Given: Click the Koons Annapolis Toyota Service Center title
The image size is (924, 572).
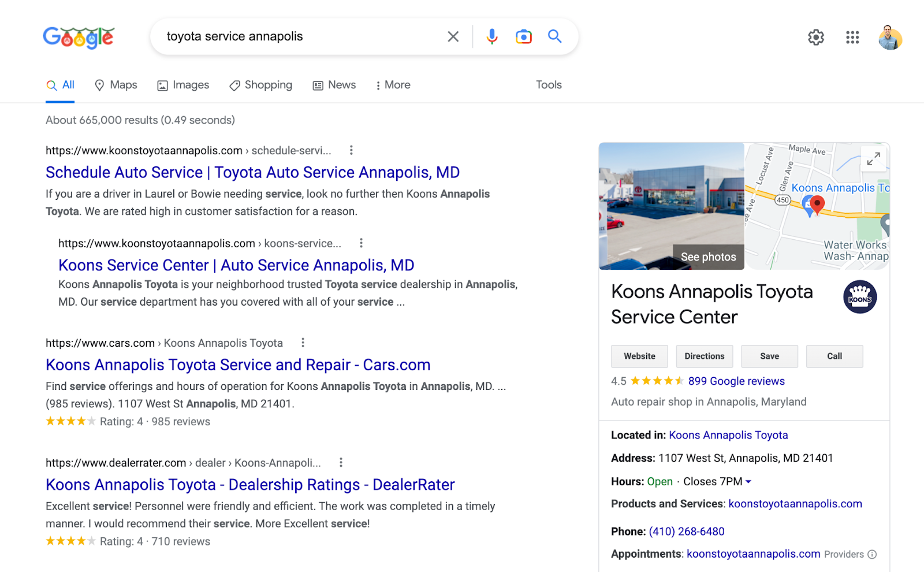Looking at the screenshot, I should click(712, 304).
